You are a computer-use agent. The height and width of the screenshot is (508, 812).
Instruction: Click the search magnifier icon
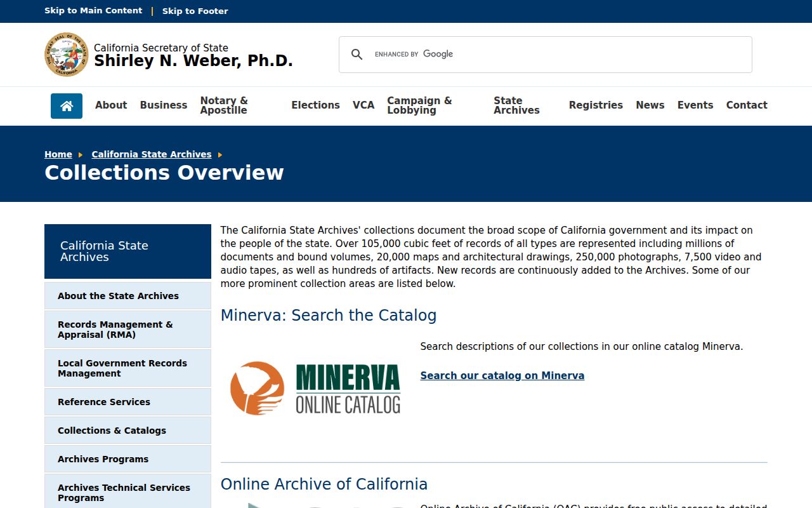pos(357,55)
